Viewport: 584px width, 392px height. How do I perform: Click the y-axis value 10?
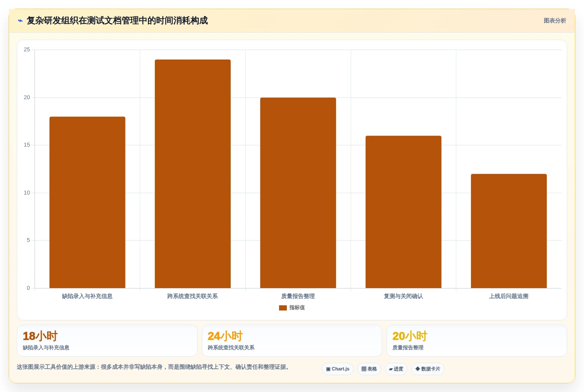(27, 193)
